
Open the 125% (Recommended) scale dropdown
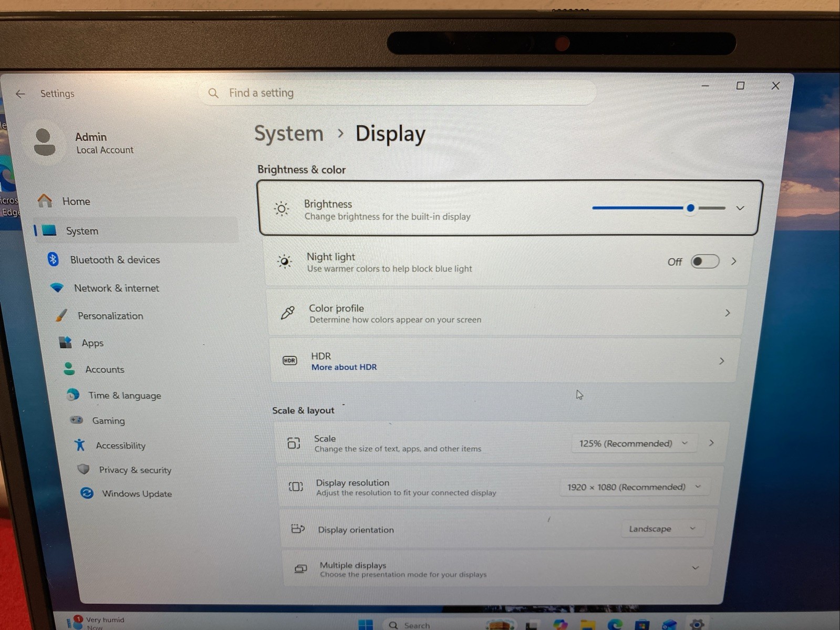point(634,443)
